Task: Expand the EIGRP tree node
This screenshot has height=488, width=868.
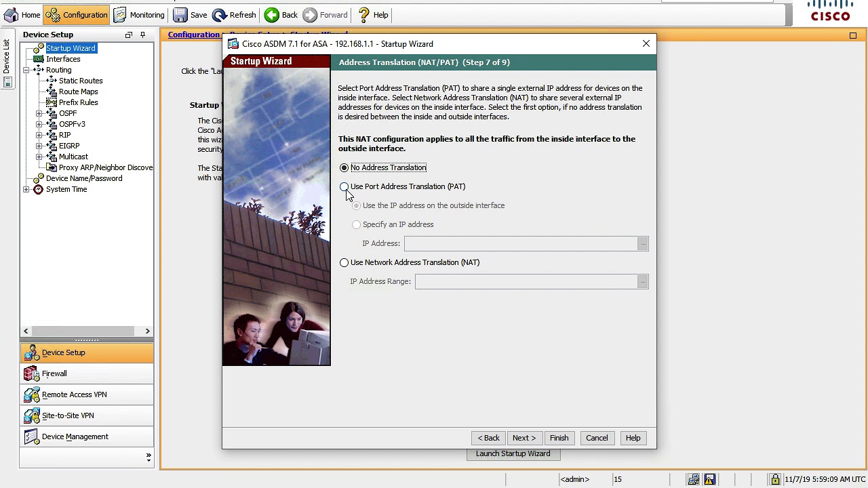Action: (x=39, y=146)
